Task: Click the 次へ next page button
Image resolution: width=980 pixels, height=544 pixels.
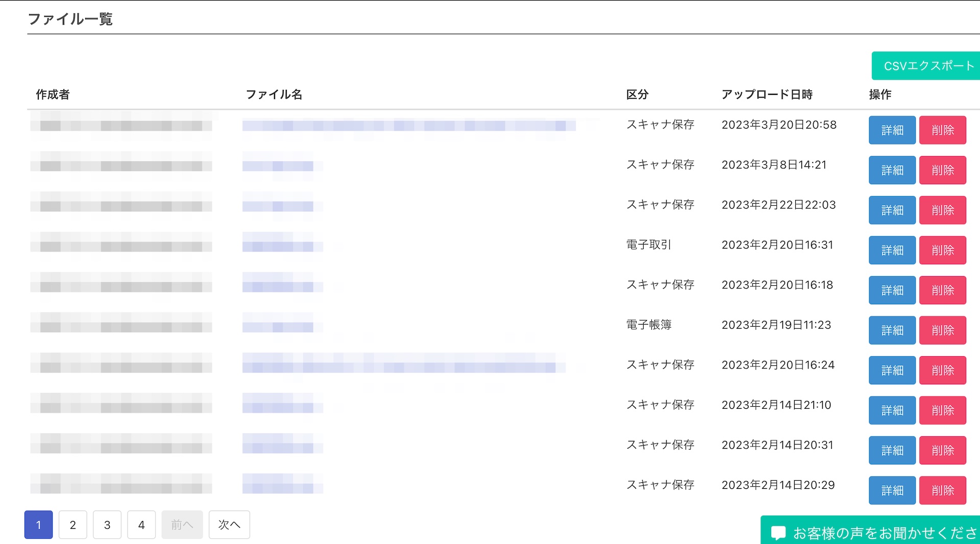Action: 229,525
